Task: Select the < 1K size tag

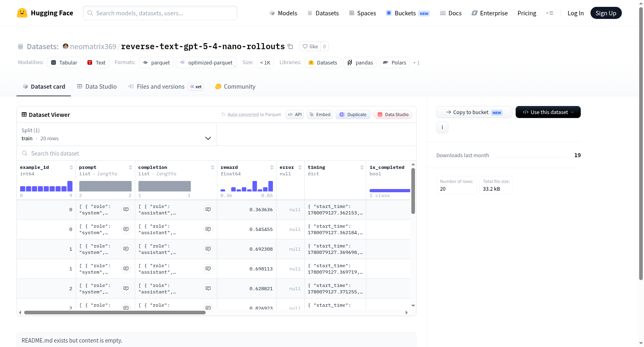Action: [265, 62]
